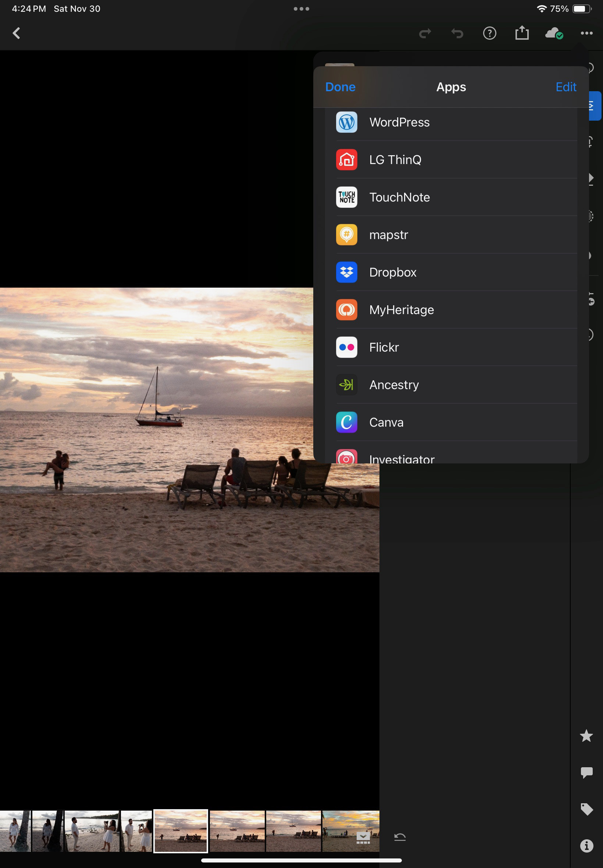The width and height of the screenshot is (603, 868).
Task: Click the redo arrow icon
Action: pos(425,33)
